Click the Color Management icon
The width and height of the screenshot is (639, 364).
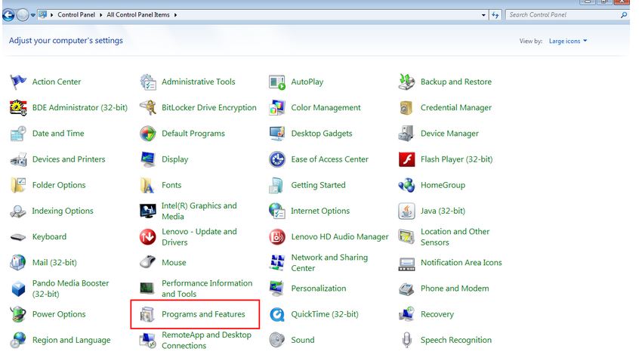point(277,107)
